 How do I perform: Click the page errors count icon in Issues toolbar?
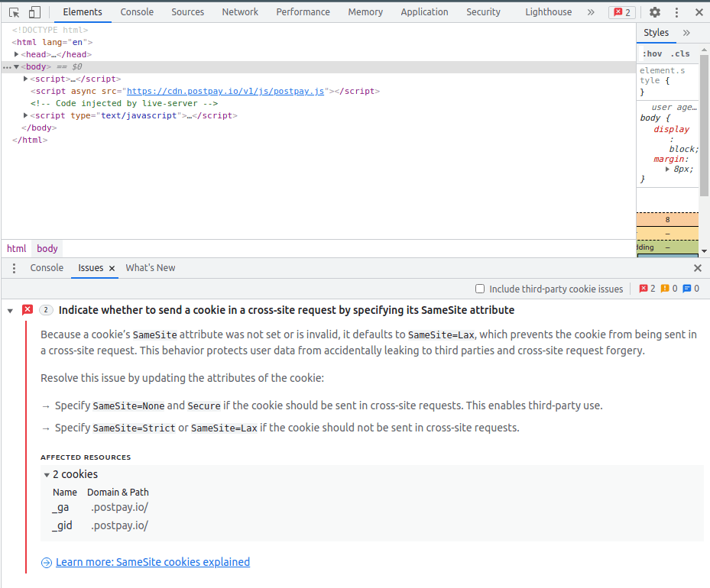tap(644, 289)
